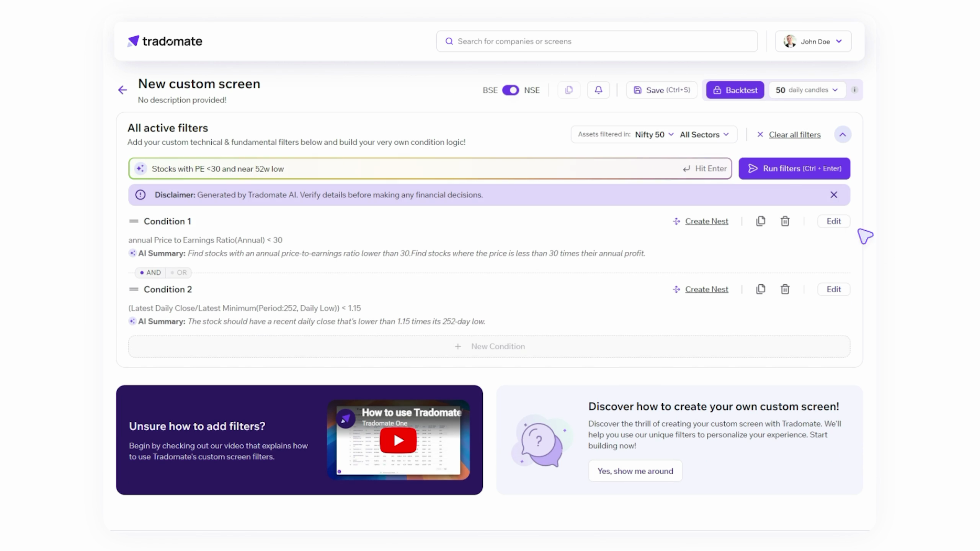Click the back arrow beside New custom screen
The height and width of the screenshot is (551, 980).
(122, 90)
